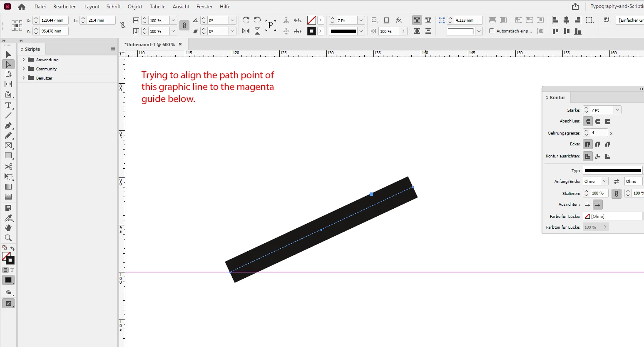Align stroke to inside in Kontur ausrichten
Viewport: 644px width, 347px height.
coord(598,156)
